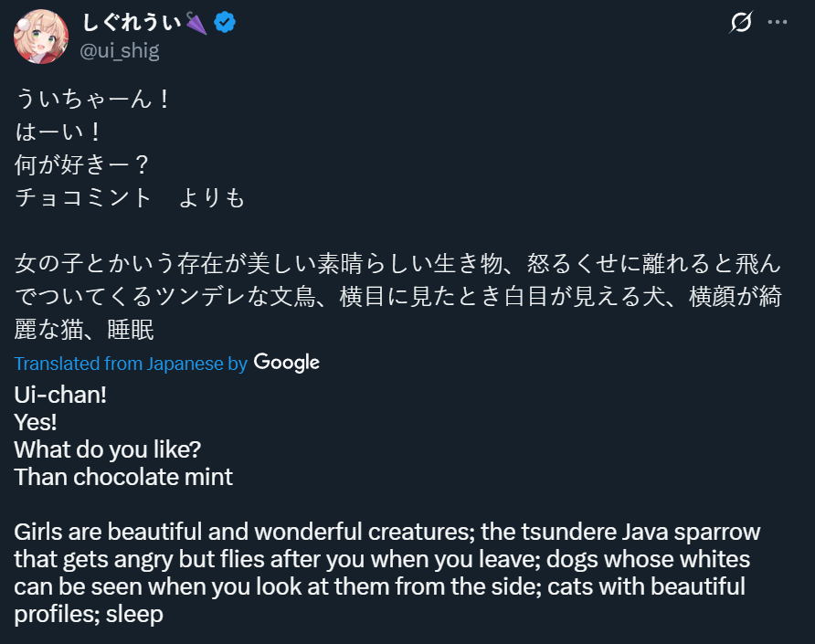Open the Grok slashed-circle icon
The width and height of the screenshot is (815, 644).
click(740, 23)
